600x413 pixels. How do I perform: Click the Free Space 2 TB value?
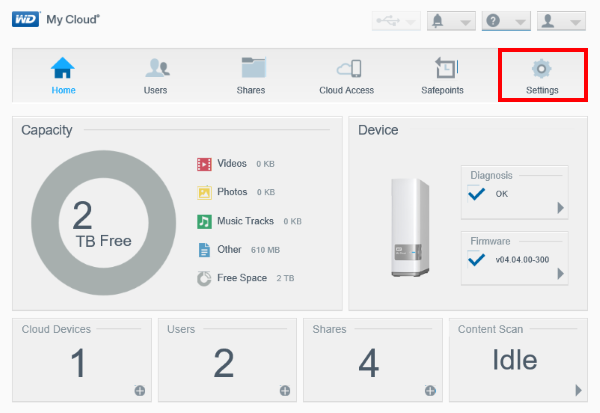click(x=285, y=278)
